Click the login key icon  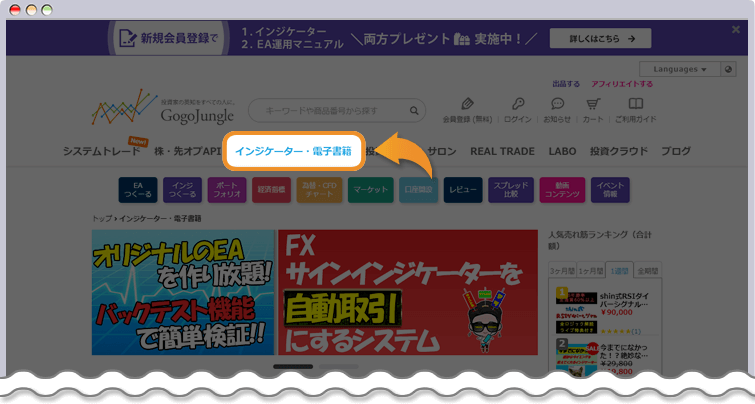pos(518,104)
